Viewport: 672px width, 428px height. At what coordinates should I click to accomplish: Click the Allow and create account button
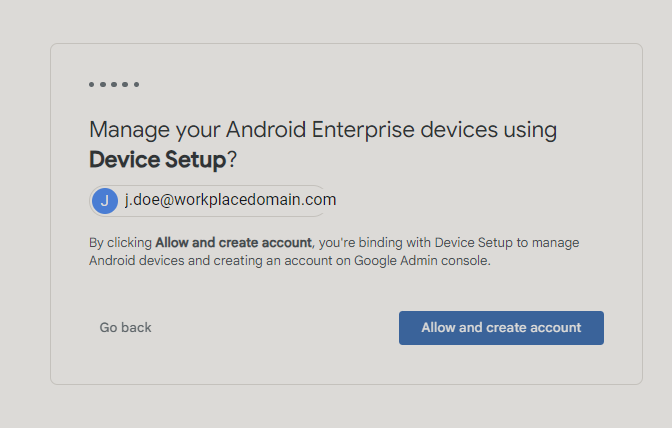pyautogui.click(x=501, y=328)
